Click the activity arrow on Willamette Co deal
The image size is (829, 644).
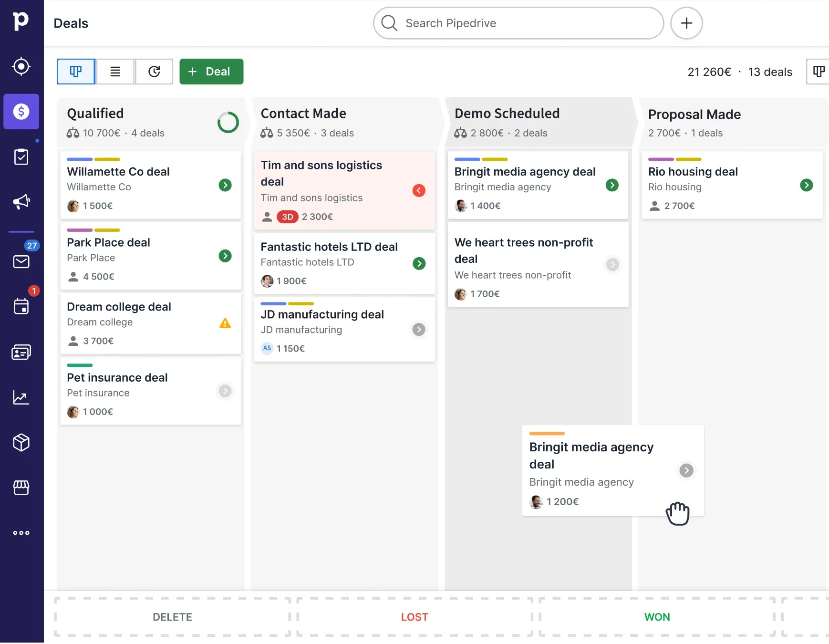(225, 185)
